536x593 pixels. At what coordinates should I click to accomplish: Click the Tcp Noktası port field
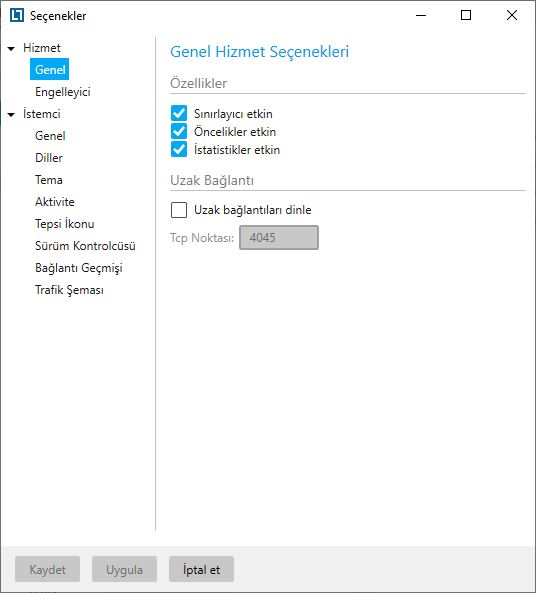(x=279, y=238)
